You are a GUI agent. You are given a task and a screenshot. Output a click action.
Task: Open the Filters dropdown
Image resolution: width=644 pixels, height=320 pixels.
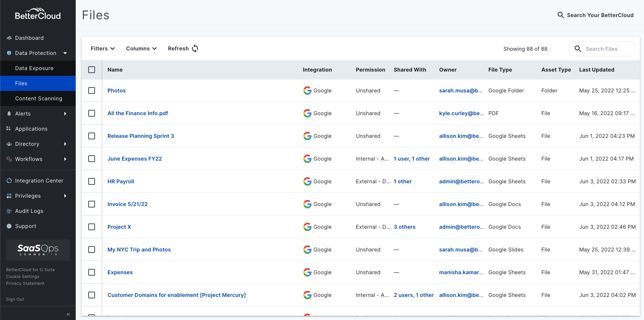coord(103,48)
